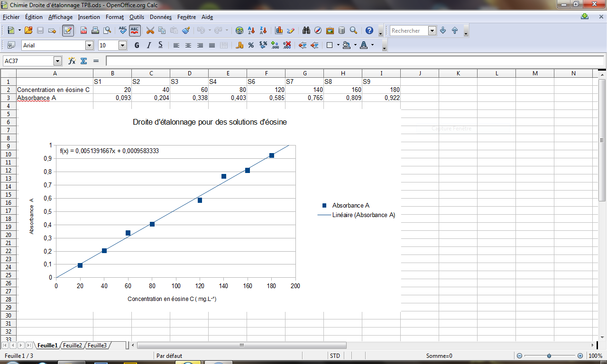Apply background color fill
Screen dimensions: 607x364
click(x=347, y=45)
